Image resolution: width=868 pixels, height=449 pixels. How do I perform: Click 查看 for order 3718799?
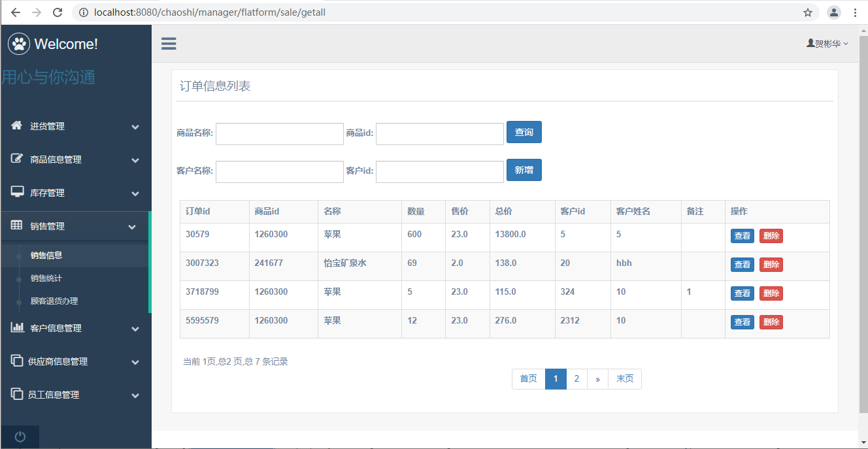[x=743, y=293]
